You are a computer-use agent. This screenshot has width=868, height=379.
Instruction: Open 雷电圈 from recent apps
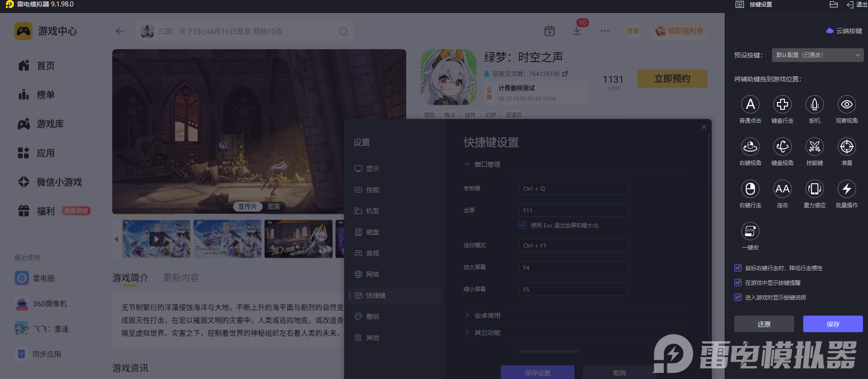[x=34, y=278]
